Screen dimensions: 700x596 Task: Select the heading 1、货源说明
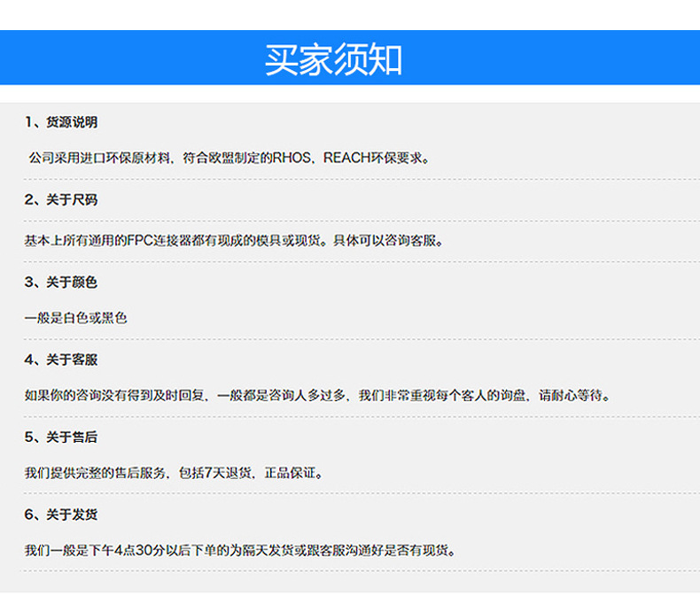[61, 122]
